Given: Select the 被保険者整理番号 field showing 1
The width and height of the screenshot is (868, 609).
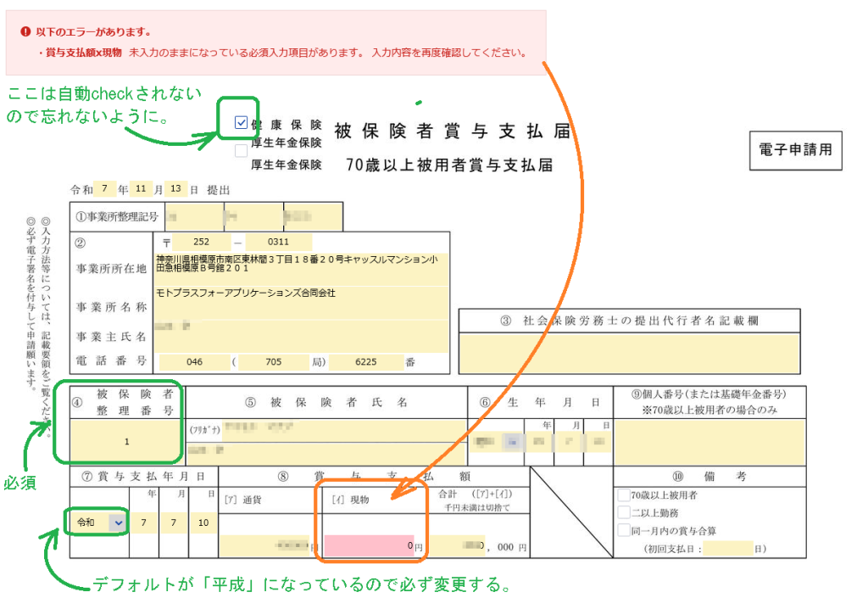Looking at the screenshot, I should [x=126, y=442].
